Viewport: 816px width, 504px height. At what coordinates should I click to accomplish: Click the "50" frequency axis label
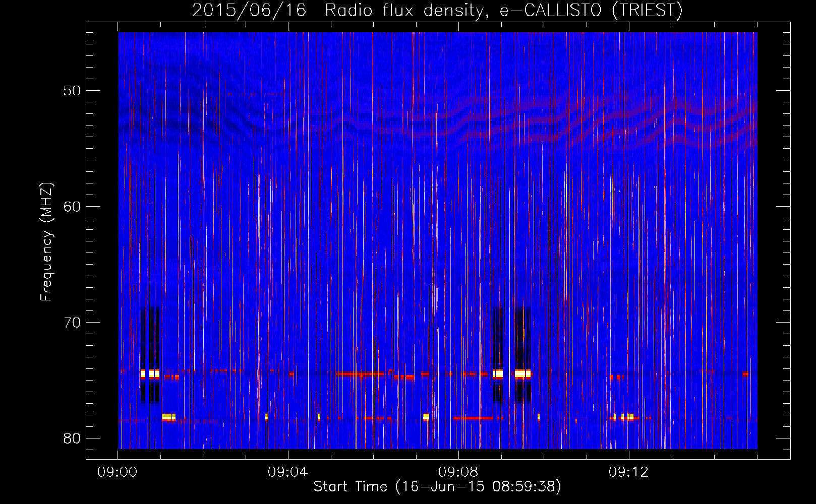(73, 91)
